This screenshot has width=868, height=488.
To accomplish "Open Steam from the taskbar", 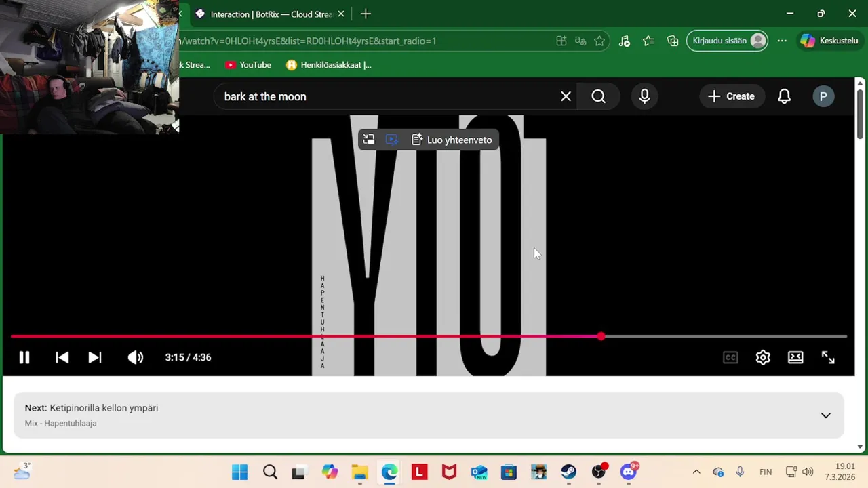I will [568, 472].
